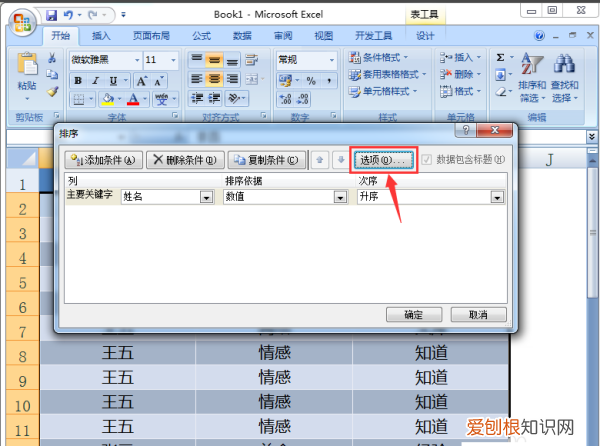This screenshot has width=600, height=446.
Task: Click 复制条件 button in sort dialog
Action: point(267,160)
